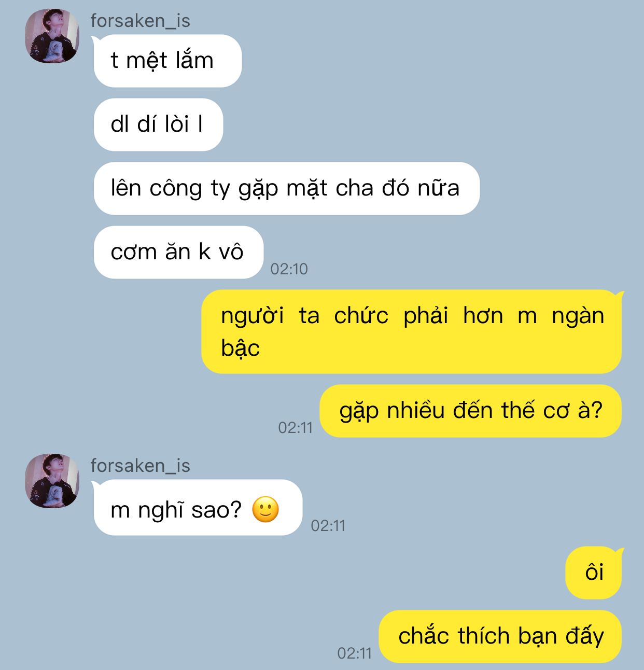Tap the short yellow 'ôi' bubble
This screenshot has width=644, height=670.
pos(594,573)
